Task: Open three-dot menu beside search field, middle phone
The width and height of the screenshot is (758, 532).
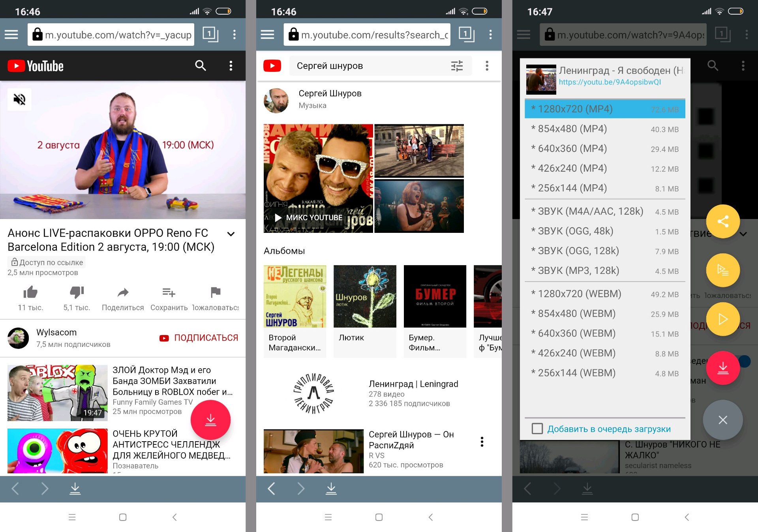Action: 487,66
